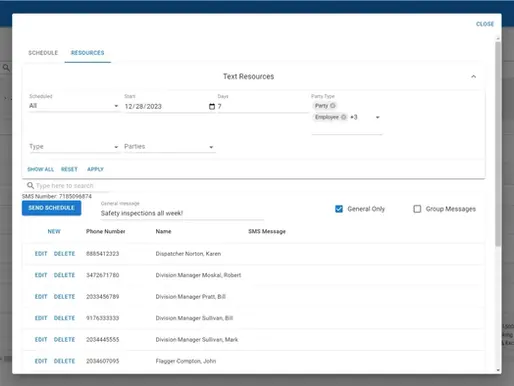Screen dimensions: 514x386
Task: Click background page search magnifier icon
Action: click(x=6, y=68)
